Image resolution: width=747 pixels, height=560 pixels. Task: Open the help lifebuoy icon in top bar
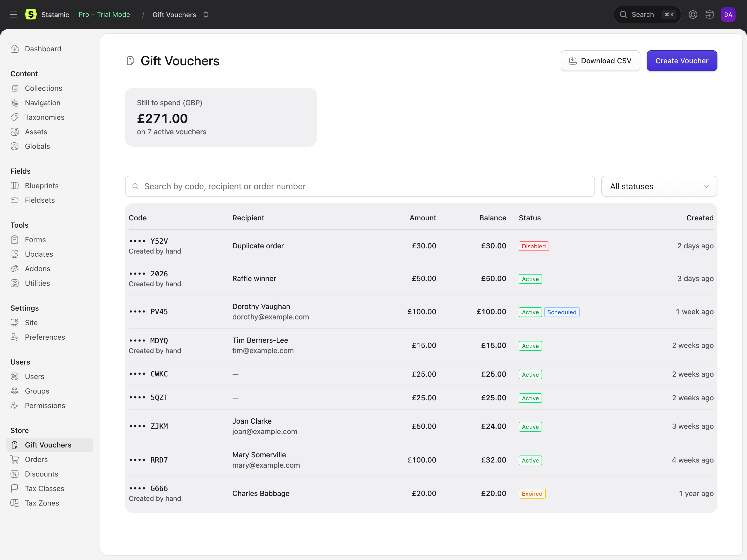(x=693, y=15)
